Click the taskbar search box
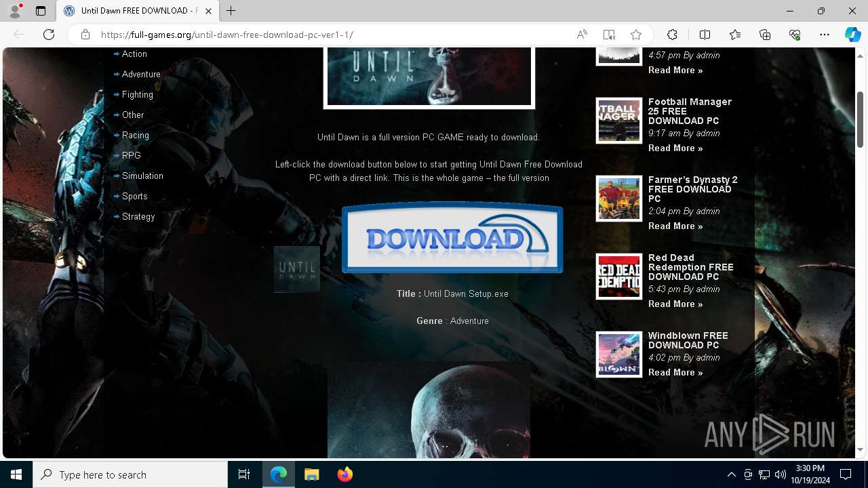 coord(130,474)
